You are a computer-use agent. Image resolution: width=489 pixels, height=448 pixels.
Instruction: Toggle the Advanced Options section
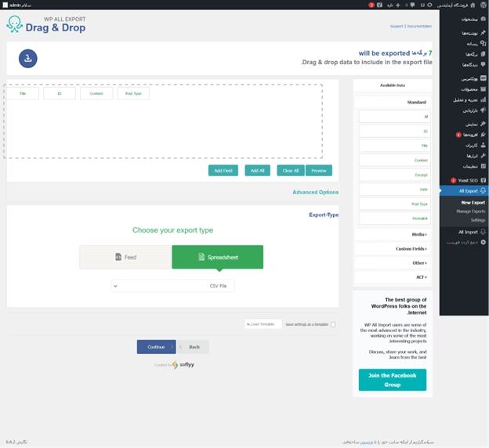coord(315,193)
